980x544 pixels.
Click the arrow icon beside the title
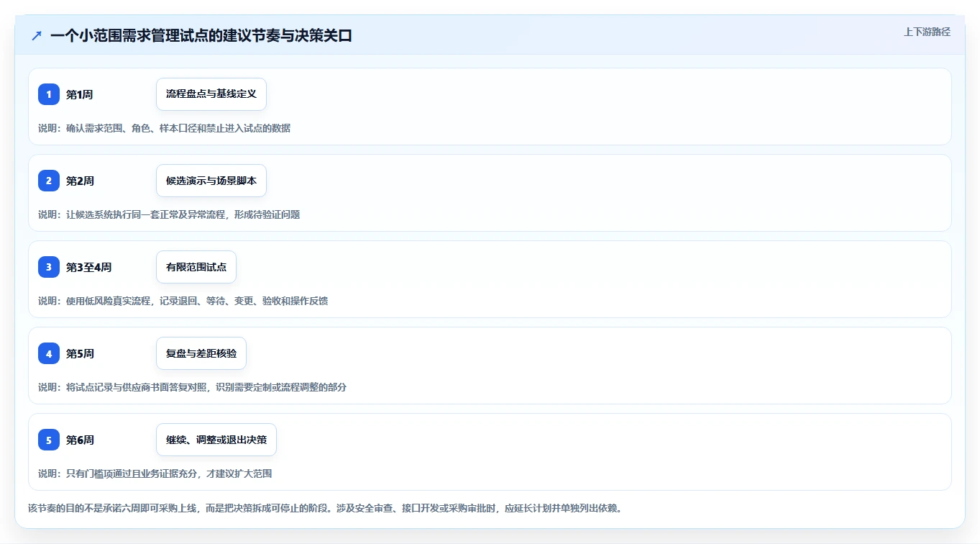click(37, 35)
